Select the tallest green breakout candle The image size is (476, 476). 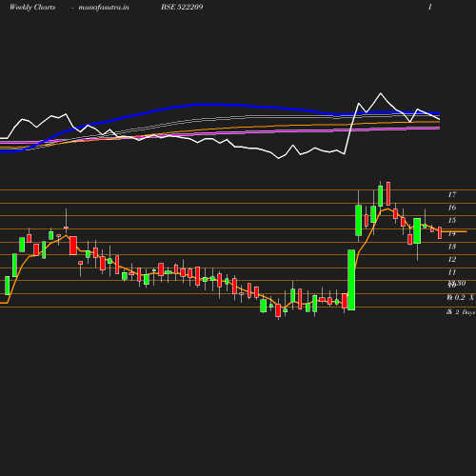click(351, 280)
